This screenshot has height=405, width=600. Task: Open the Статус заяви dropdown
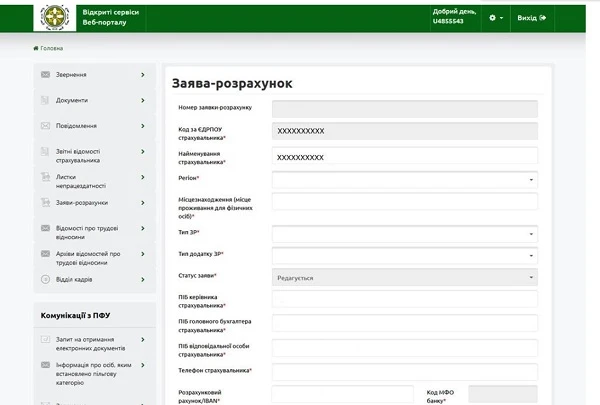tap(404, 277)
